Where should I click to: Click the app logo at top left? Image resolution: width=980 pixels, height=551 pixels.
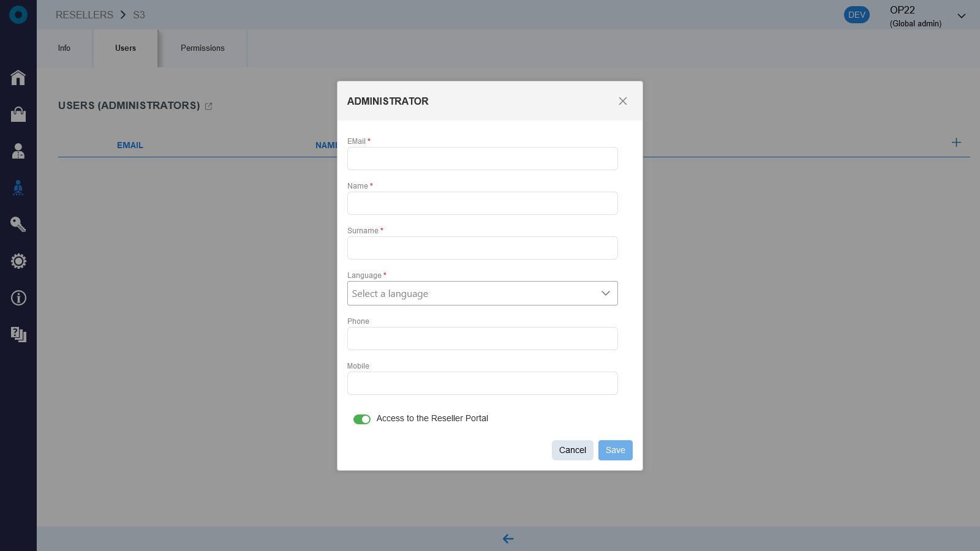[18, 15]
